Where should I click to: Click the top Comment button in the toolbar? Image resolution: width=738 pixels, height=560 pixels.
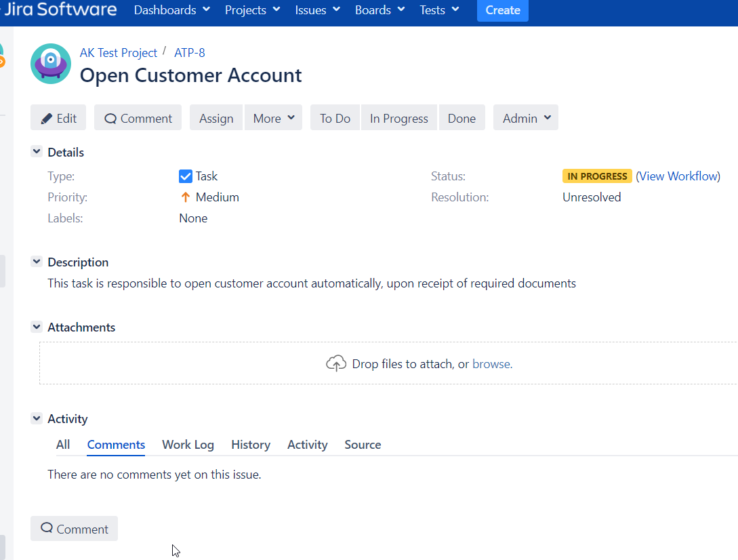pos(138,118)
